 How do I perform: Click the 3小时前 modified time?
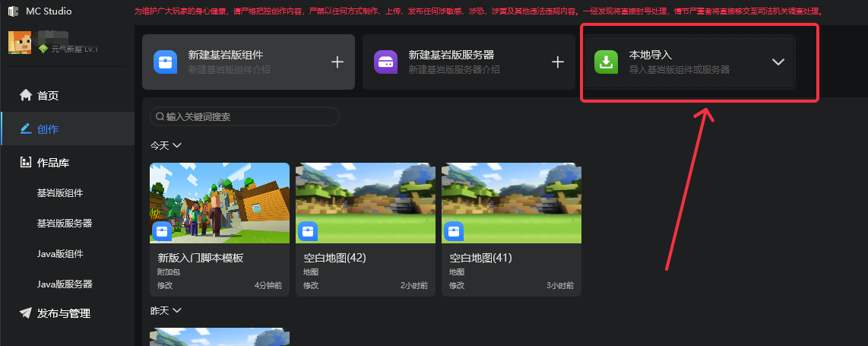[560, 286]
